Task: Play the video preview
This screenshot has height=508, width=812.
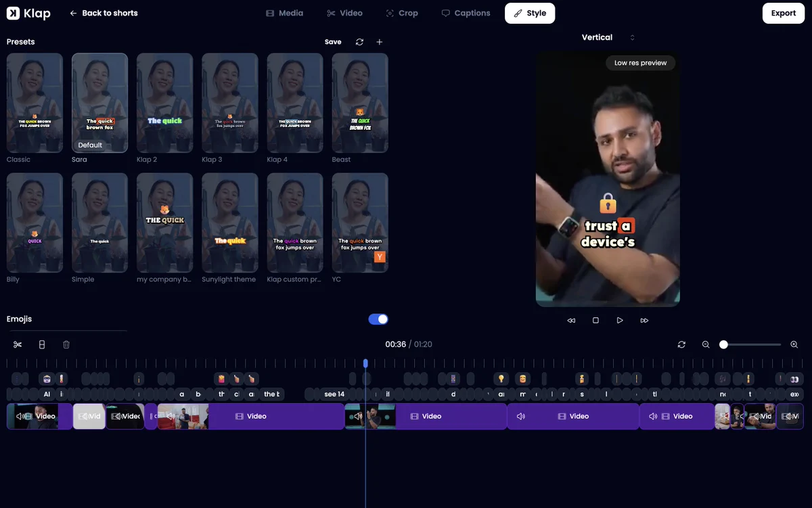Action: click(x=620, y=321)
